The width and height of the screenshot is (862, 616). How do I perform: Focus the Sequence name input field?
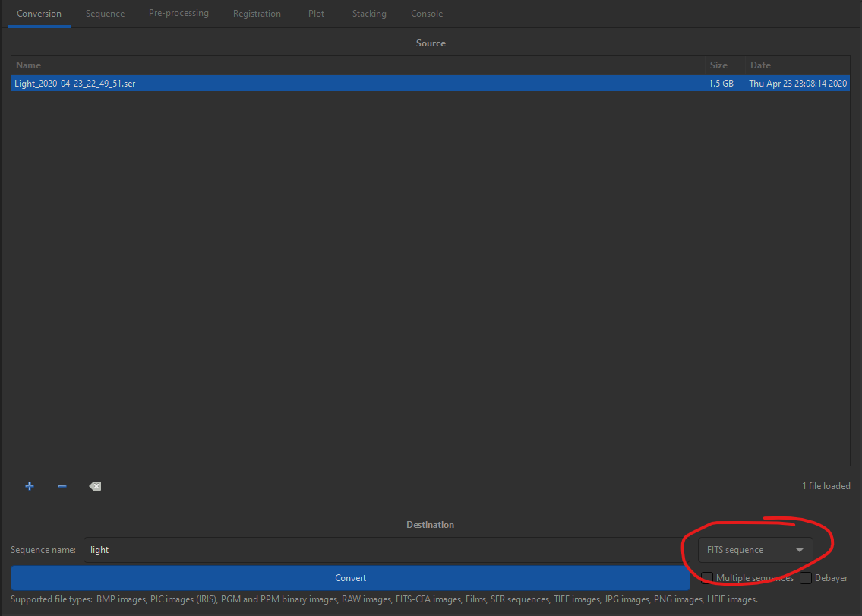click(386, 550)
